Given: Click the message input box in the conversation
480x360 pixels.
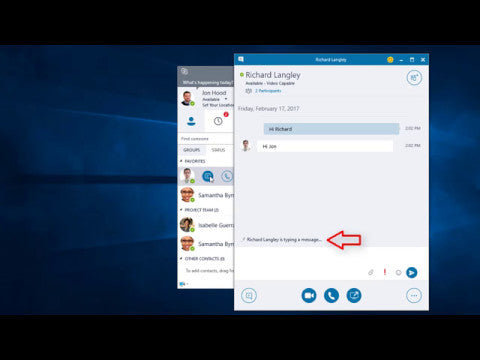Looking at the screenshot, I should point(331,257).
